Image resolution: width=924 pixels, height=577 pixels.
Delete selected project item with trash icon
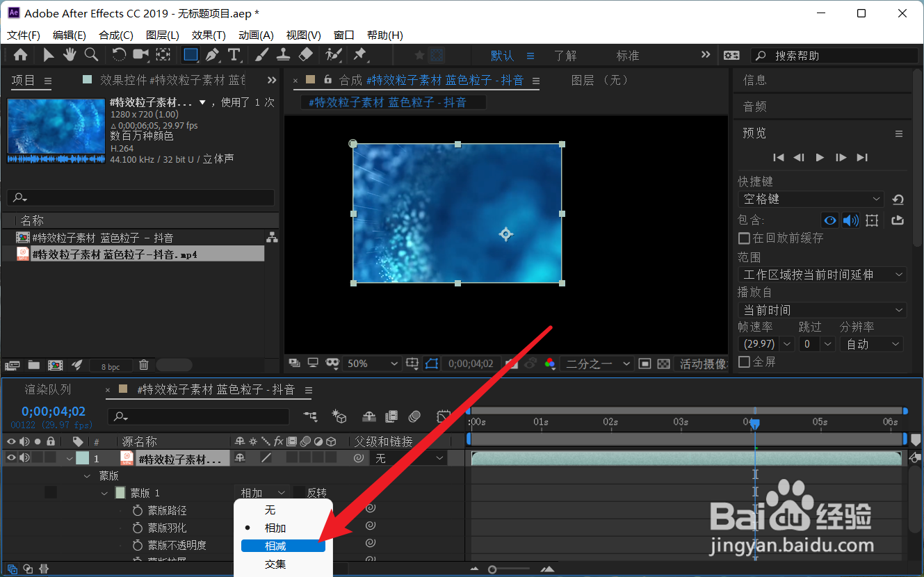click(x=144, y=365)
